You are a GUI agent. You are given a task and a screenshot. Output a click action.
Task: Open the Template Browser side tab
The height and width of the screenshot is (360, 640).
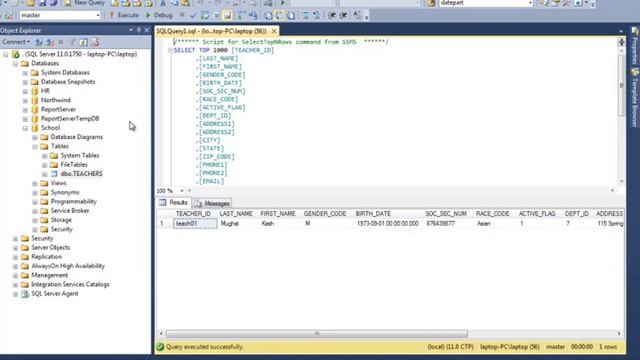point(635,98)
